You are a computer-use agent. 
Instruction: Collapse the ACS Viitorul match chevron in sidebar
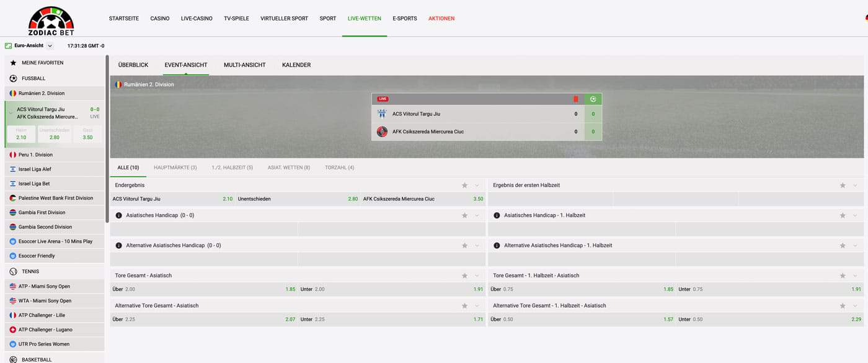pyautogui.click(x=11, y=113)
